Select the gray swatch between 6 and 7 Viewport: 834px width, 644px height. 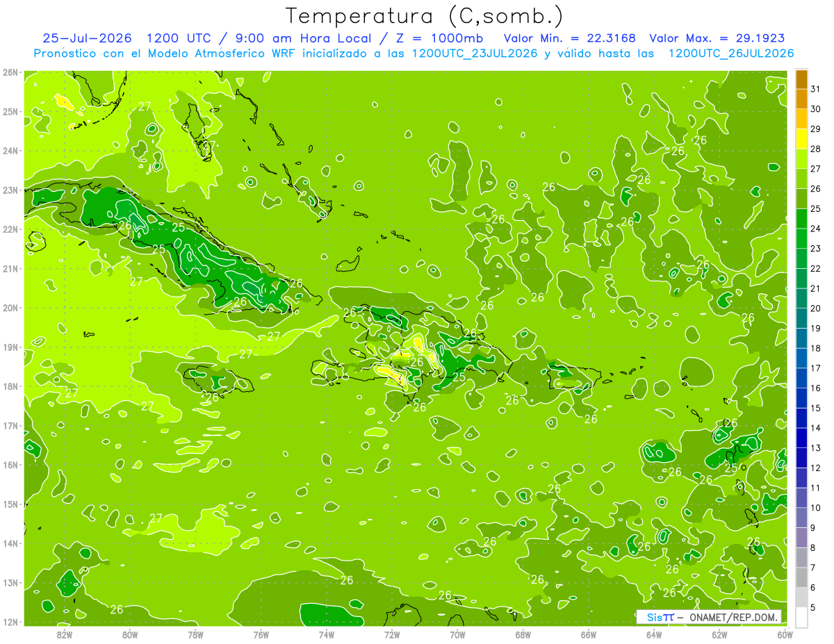pyautogui.click(x=801, y=577)
